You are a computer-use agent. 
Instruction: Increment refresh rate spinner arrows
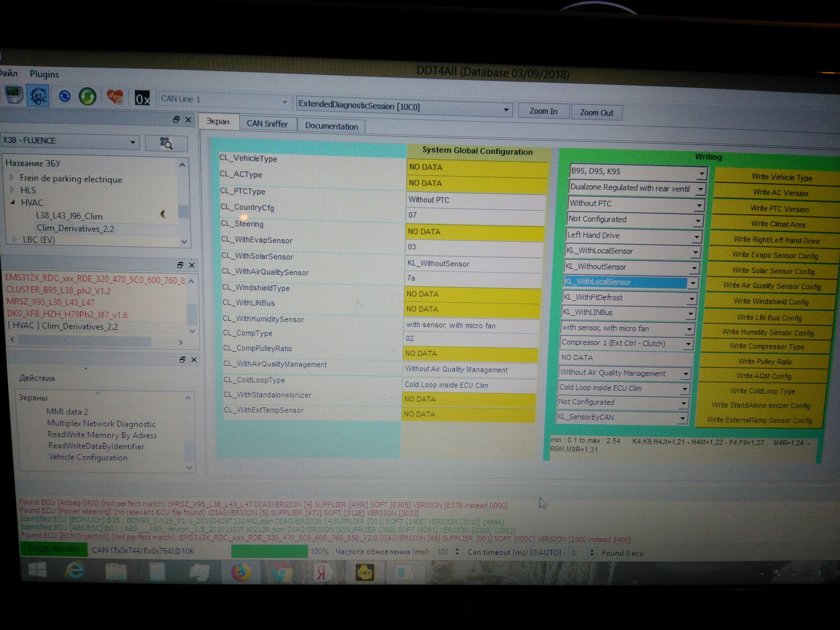coord(457,552)
